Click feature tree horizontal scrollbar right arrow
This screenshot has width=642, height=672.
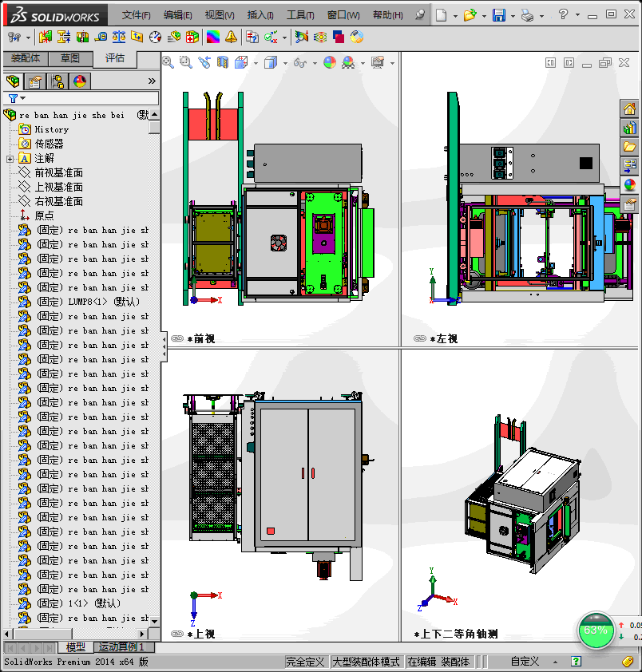point(142,634)
